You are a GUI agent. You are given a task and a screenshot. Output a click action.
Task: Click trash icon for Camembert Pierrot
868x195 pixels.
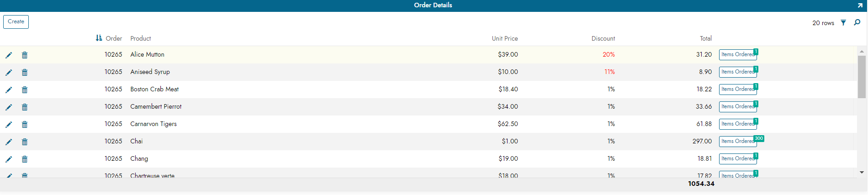click(25, 107)
